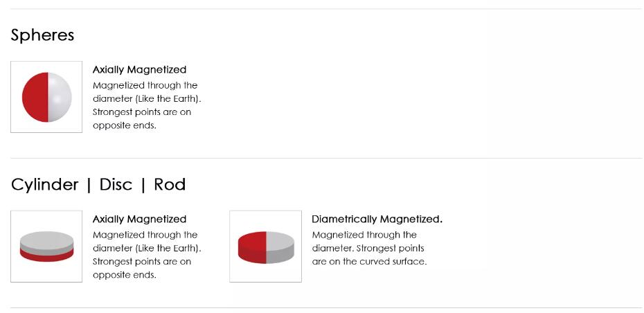Click the sphere magnetization description paragraph

147,105
